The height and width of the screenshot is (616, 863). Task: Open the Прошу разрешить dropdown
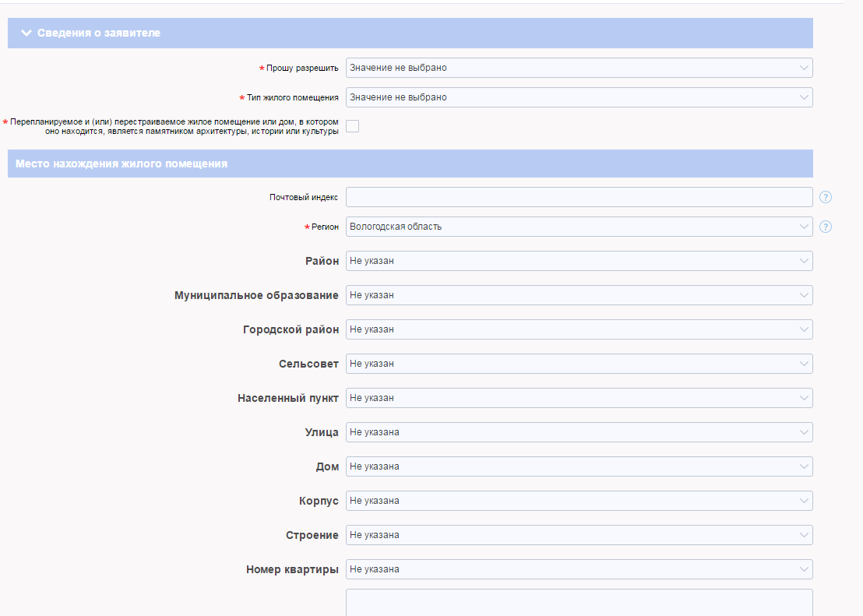tap(579, 68)
